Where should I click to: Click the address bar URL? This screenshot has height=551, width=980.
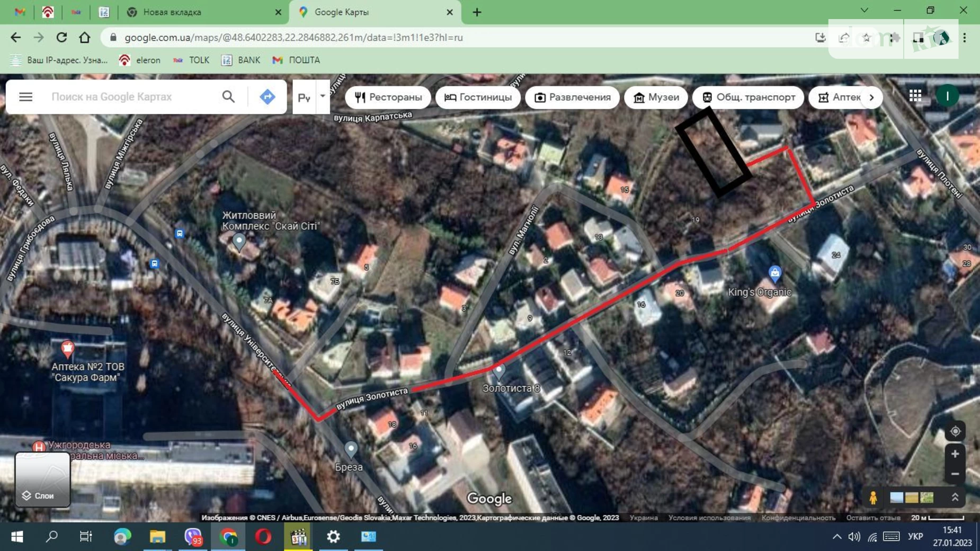294,38
